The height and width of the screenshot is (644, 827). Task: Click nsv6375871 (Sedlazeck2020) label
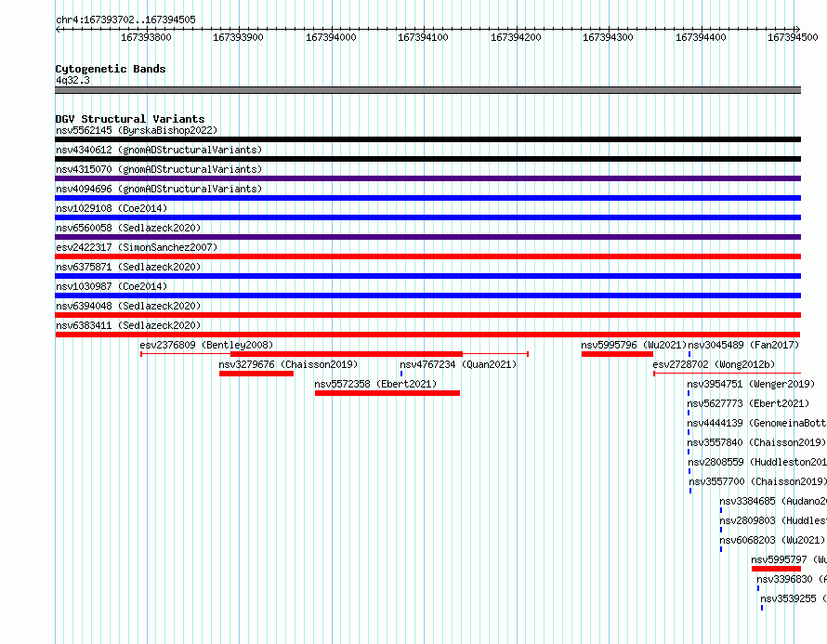coord(128,267)
